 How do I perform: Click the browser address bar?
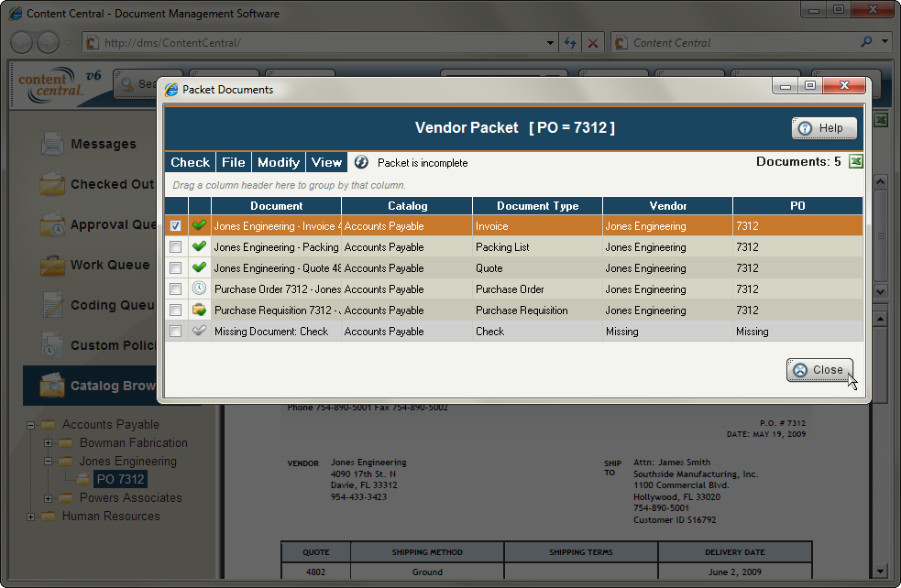click(x=313, y=42)
